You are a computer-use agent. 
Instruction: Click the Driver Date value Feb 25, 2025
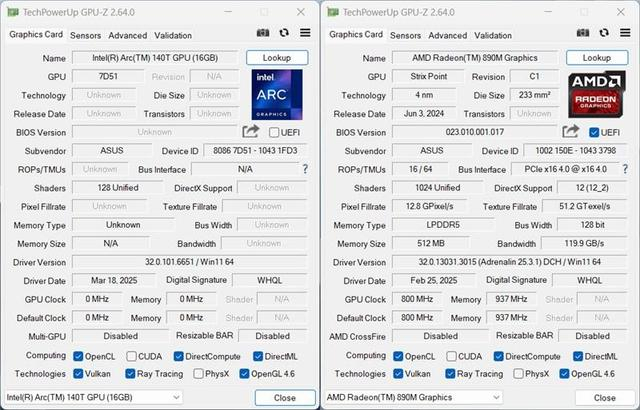click(x=434, y=280)
